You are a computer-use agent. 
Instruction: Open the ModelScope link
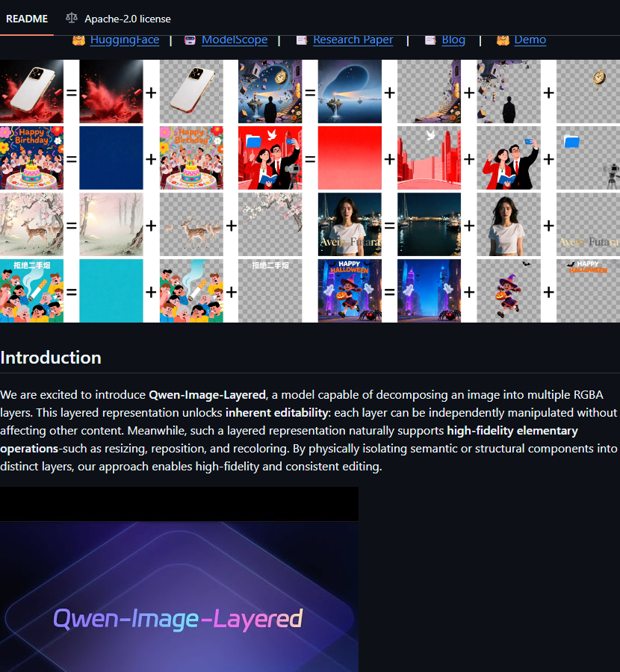pyautogui.click(x=235, y=40)
